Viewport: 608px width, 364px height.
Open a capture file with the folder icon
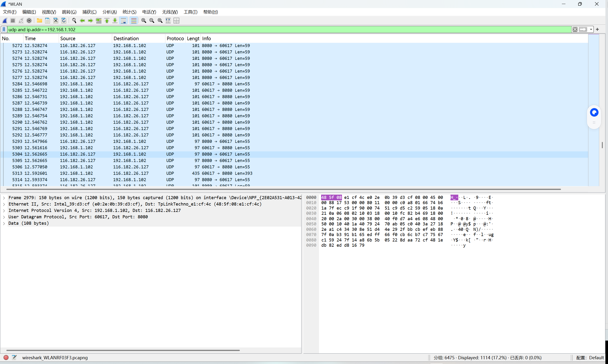(39, 21)
